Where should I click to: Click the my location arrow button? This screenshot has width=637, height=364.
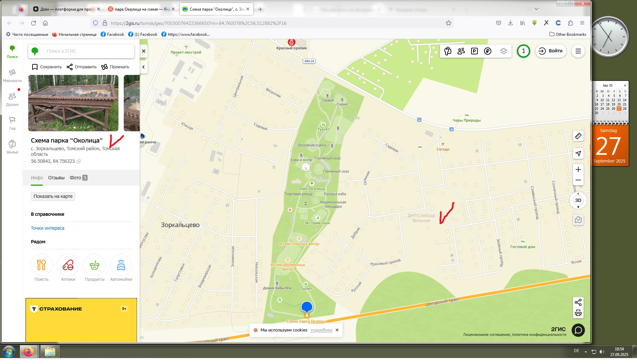pyautogui.click(x=578, y=153)
